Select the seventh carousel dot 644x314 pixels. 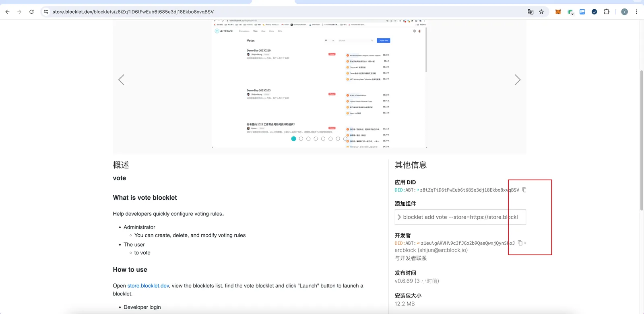[x=338, y=139]
